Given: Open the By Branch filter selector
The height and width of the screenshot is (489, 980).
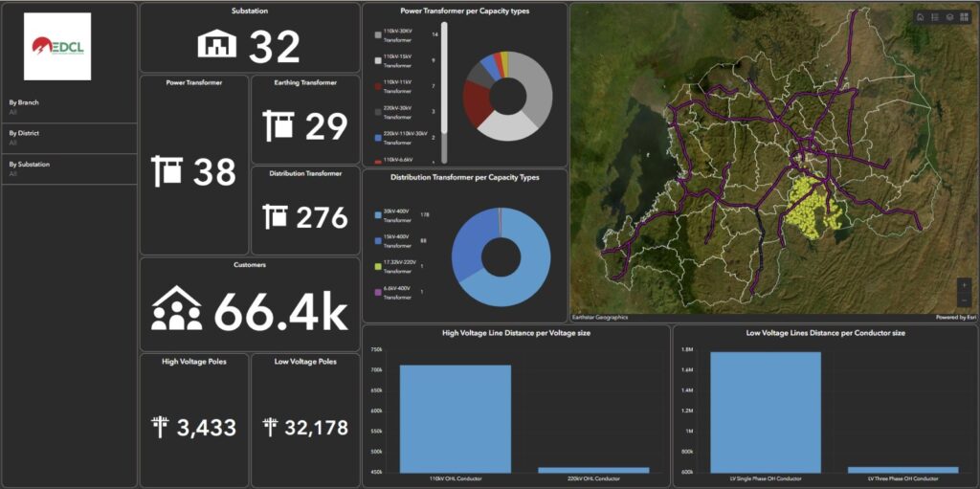Looking at the screenshot, I should [x=69, y=107].
